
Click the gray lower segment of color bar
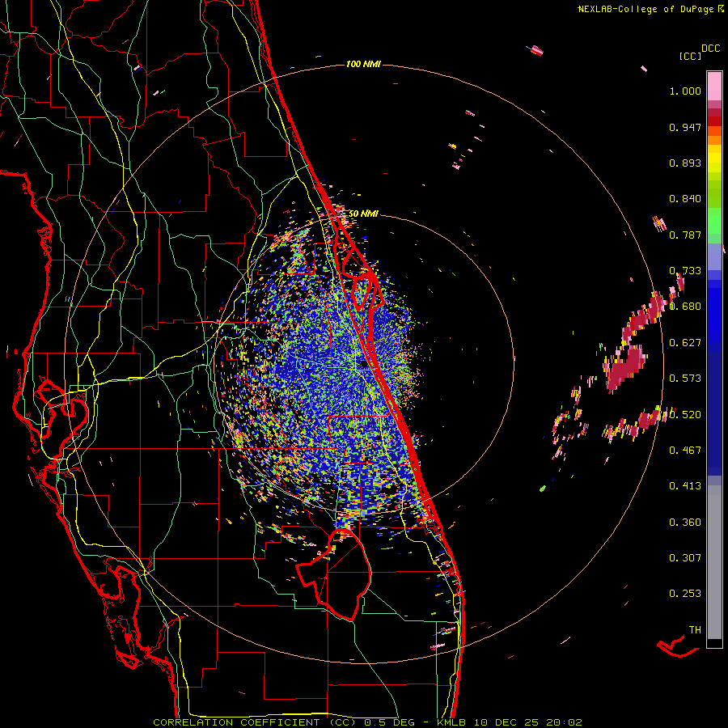(714, 562)
